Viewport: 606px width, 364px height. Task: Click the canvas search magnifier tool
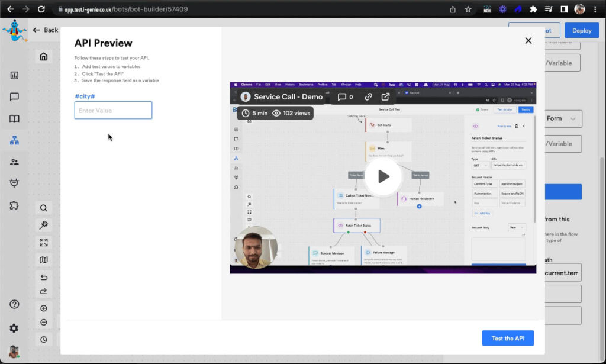(44, 208)
